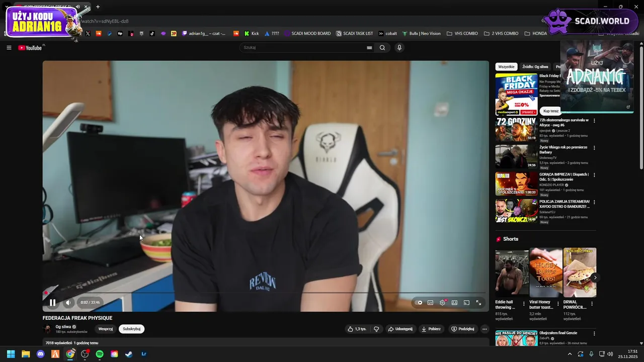Click Pobierz download button
The width and height of the screenshot is (644, 362).
click(431, 329)
